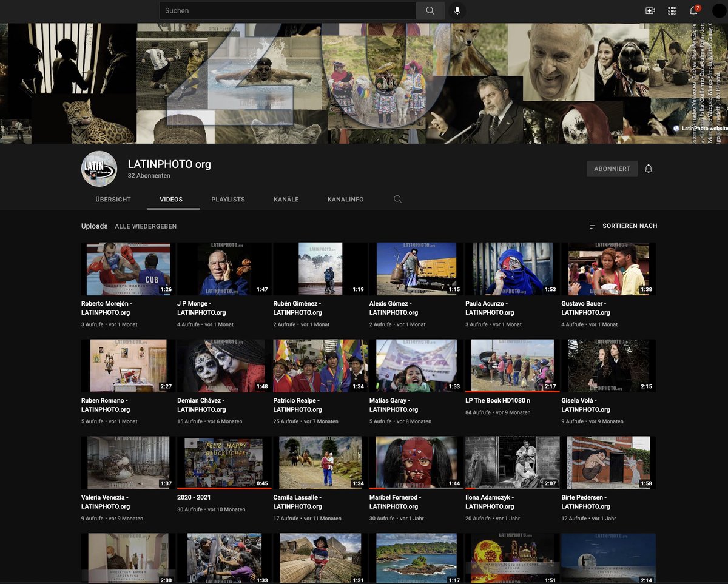Toggle channel notification bell
This screenshot has width=728, height=584.
pyautogui.click(x=649, y=169)
